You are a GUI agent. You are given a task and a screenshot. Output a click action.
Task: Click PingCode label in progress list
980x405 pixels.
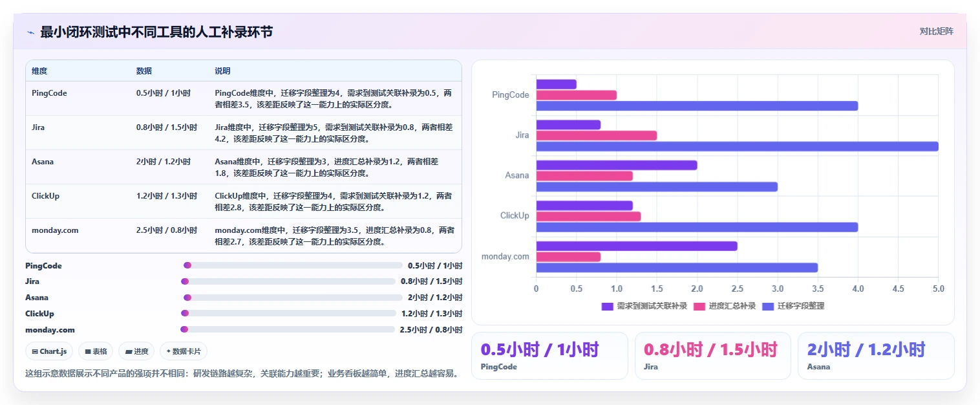coord(43,266)
